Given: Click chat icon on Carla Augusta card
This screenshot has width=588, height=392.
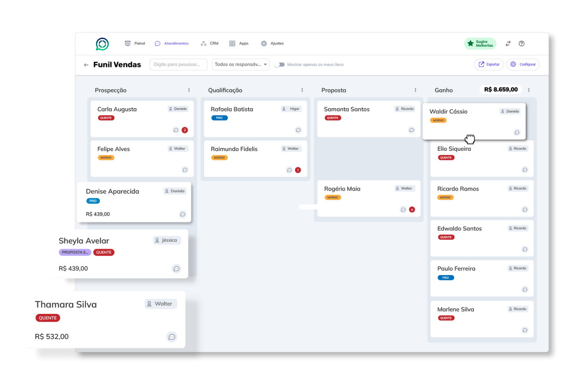Looking at the screenshot, I should (x=176, y=130).
